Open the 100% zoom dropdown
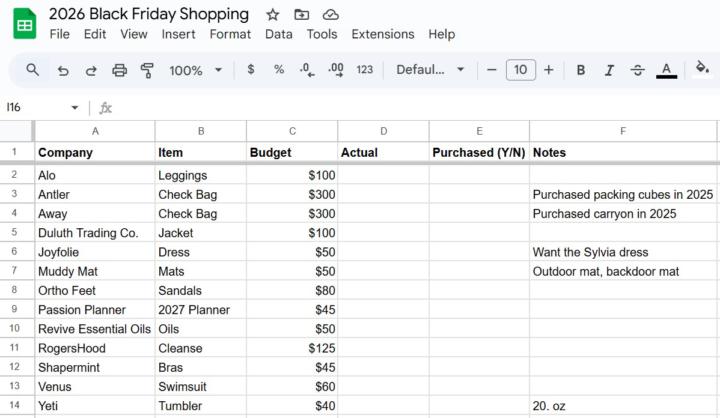 point(195,70)
